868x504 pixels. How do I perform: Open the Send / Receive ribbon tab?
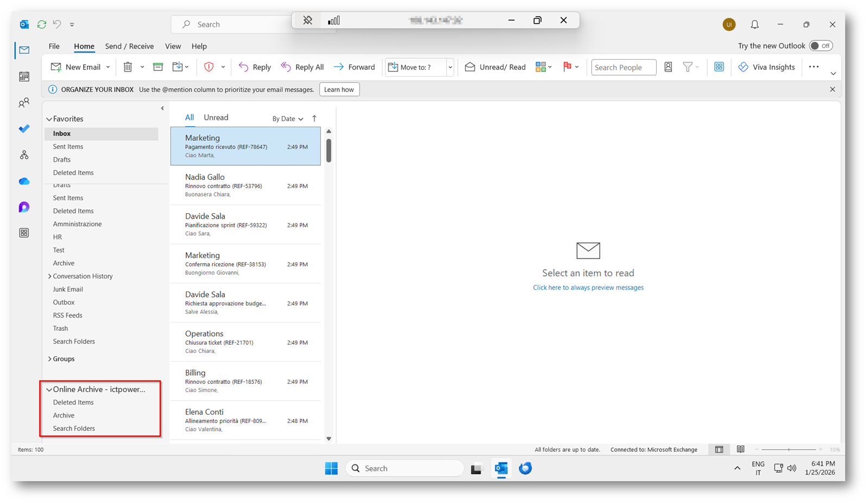click(x=129, y=46)
